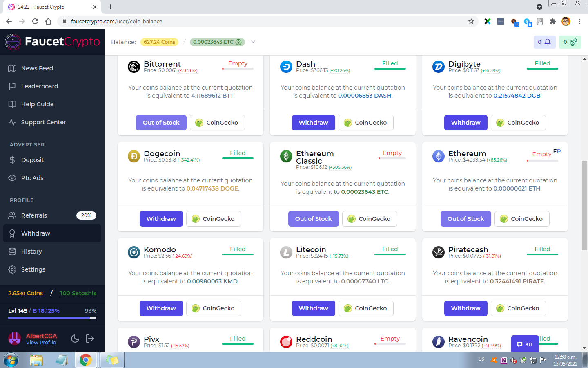The width and height of the screenshot is (588, 368).
Task: Click the Bittorrent Empty stock indicator bar
Action: pyautogui.click(x=238, y=69)
